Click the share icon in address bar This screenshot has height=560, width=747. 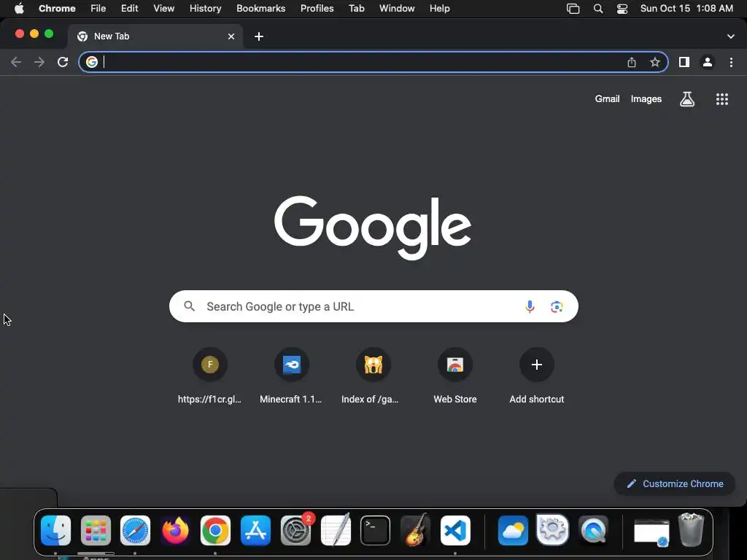(632, 62)
